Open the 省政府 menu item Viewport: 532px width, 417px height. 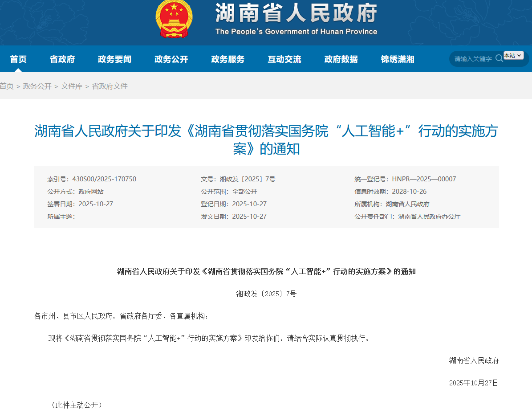click(x=62, y=59)
